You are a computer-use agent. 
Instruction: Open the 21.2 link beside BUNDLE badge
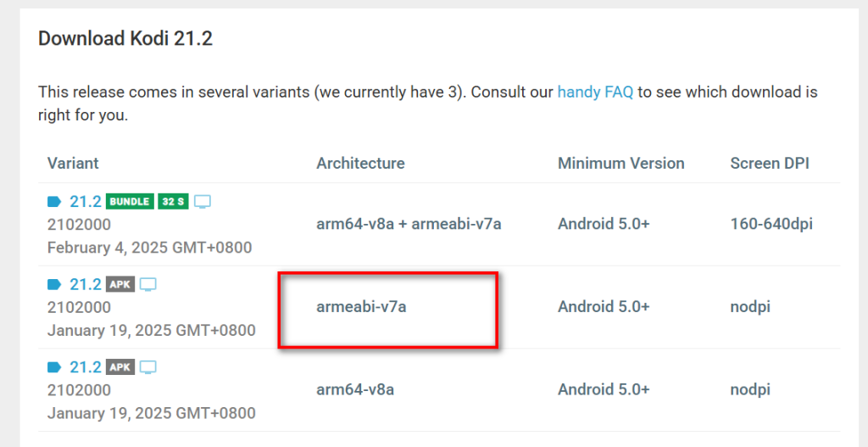coord(86,202)
